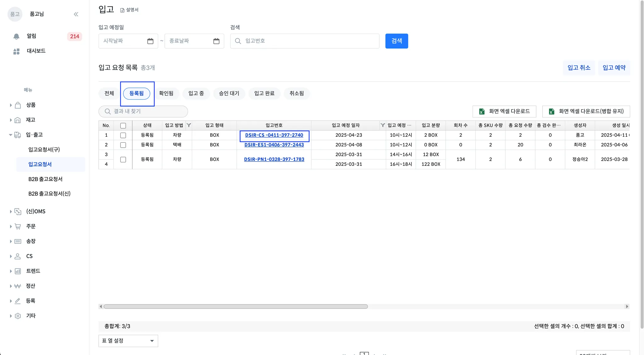Click filter icon on 입고 방법 column
644x355 pixels.
pyautogui.click(x=189, y=125)
